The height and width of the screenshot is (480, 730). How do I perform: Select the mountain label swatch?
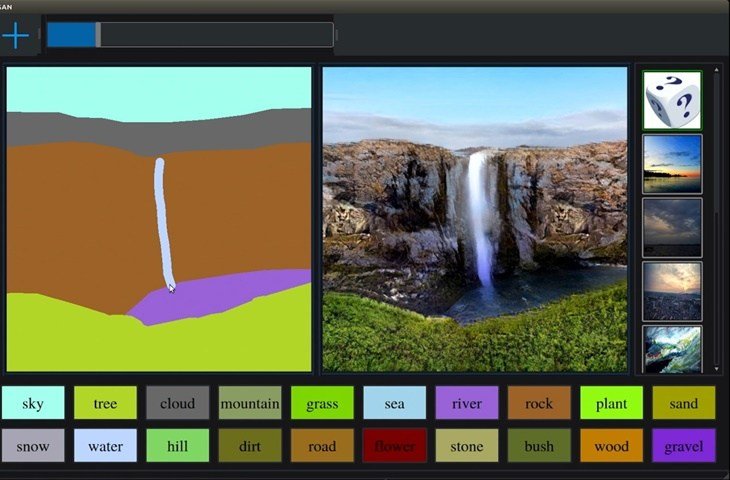click(250, 403)
